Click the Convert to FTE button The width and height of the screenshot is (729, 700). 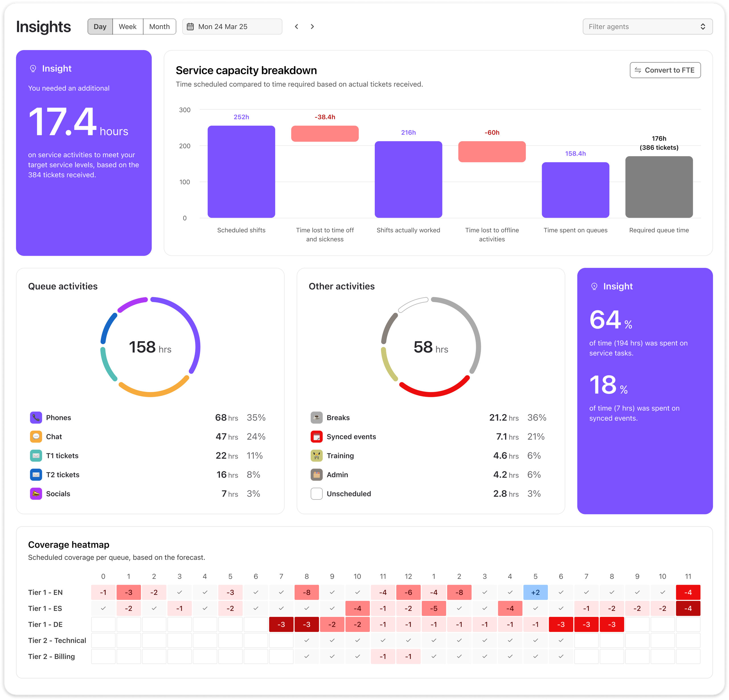(x=665, y=70)
